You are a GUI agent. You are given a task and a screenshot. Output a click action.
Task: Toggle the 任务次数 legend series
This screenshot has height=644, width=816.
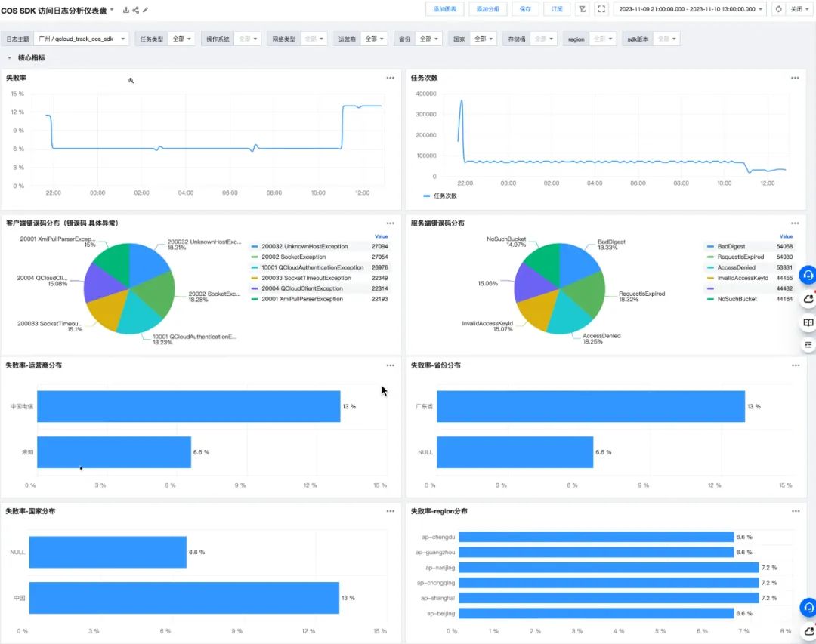click(440, 196)
